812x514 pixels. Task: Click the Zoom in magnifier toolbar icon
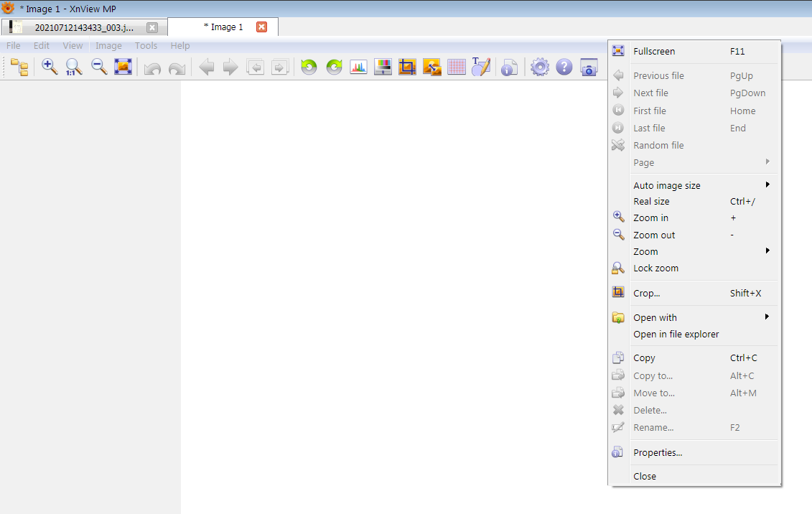click(x=50, y=67)
